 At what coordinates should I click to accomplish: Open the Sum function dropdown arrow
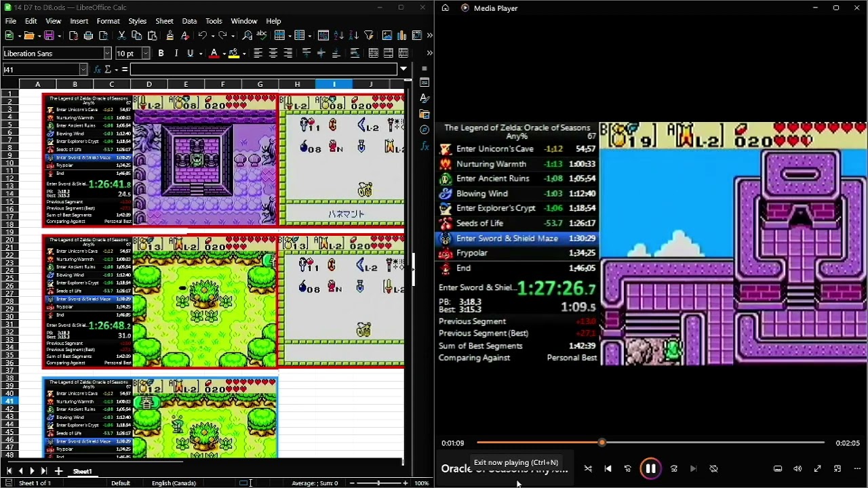tap(116, 69)
